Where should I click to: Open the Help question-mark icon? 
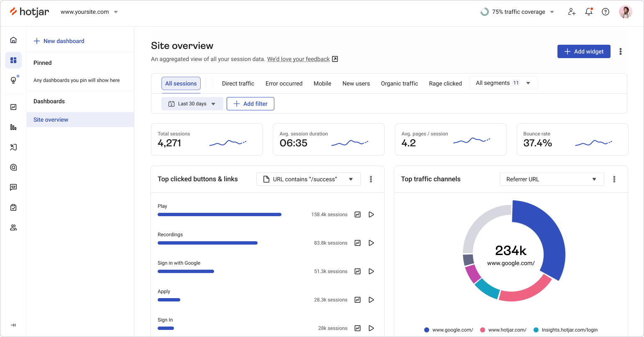click(x=606, y=12)
